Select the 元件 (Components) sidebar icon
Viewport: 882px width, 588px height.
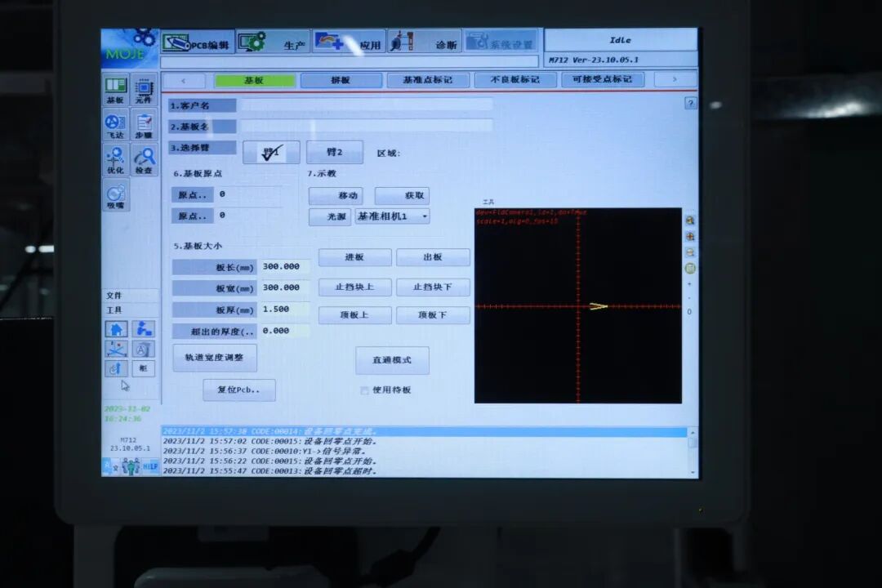click(x=144, y=88)
